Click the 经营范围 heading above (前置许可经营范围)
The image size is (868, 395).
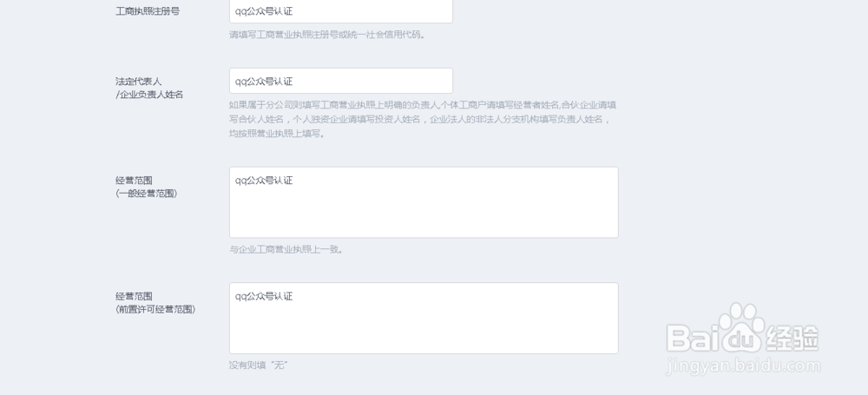pos(134,296)
